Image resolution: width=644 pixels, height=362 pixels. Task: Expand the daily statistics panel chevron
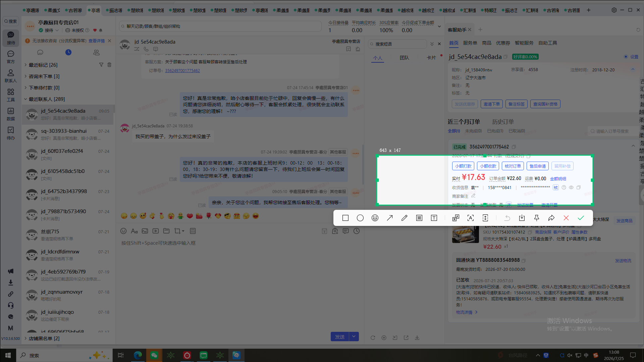tap(439, 26)
